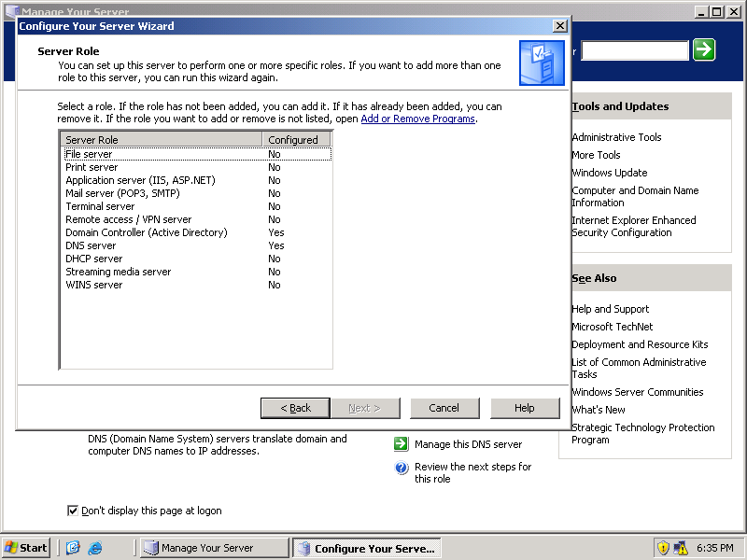Select Streaming media server role

pos(197,272)
